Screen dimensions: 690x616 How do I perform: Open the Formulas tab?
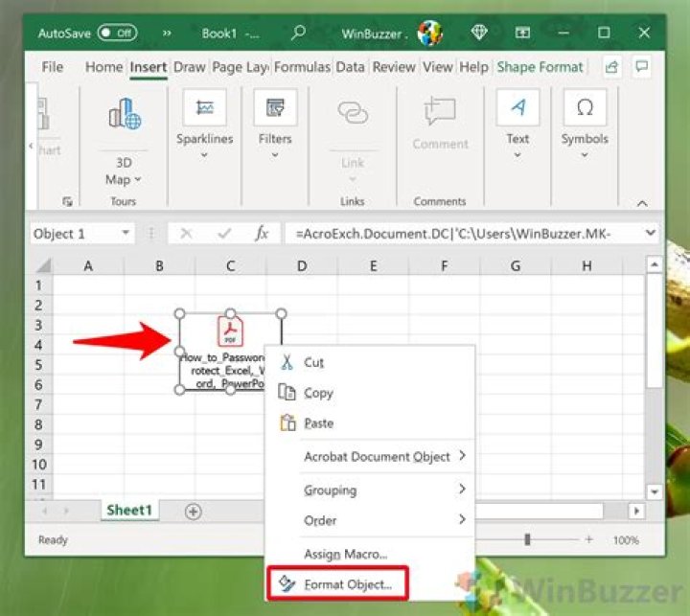[302, 67]
